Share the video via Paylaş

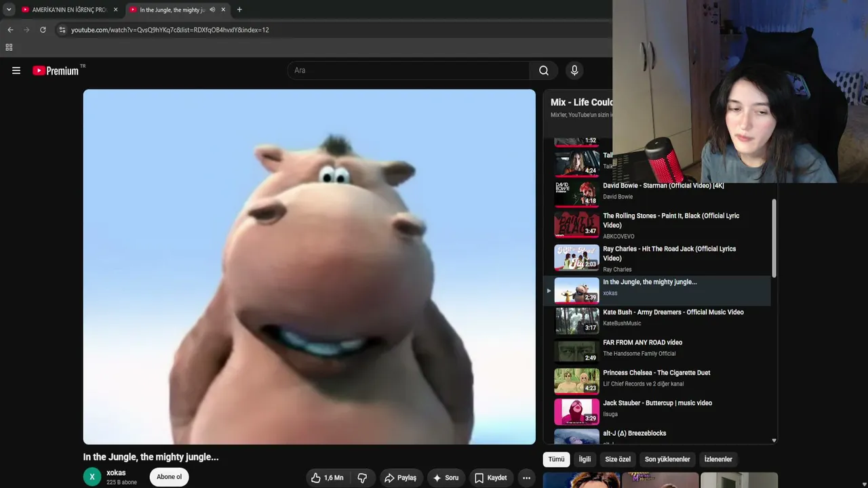click(401, 478)
